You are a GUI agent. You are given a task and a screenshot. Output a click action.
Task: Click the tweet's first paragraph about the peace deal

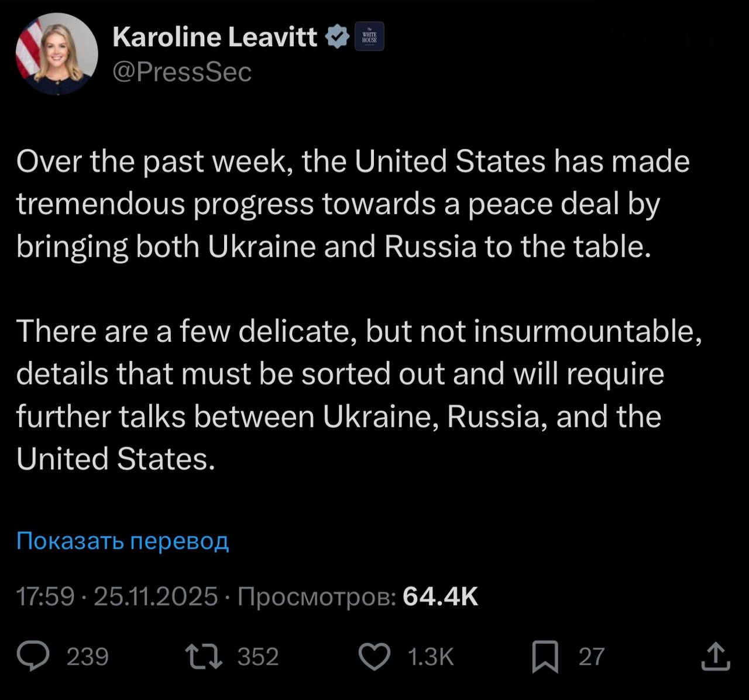click(353, 204)
